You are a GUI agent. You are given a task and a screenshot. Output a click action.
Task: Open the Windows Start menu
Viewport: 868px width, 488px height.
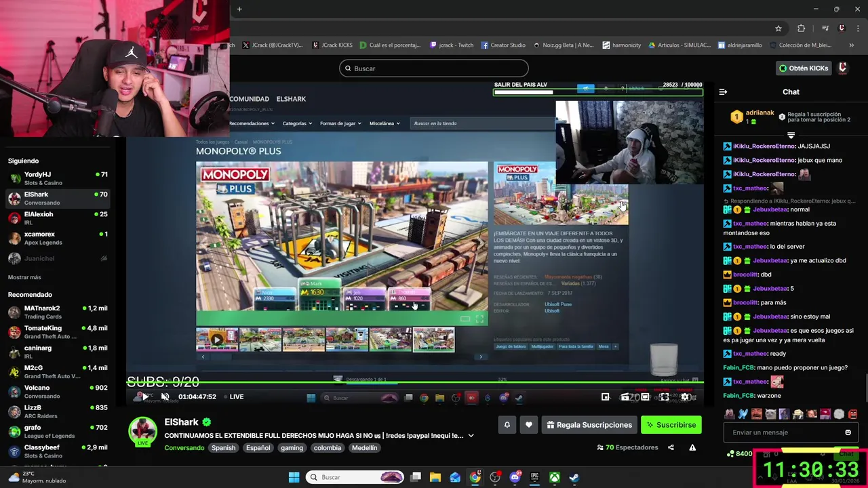pyautogui.click(x=294, y=477)
